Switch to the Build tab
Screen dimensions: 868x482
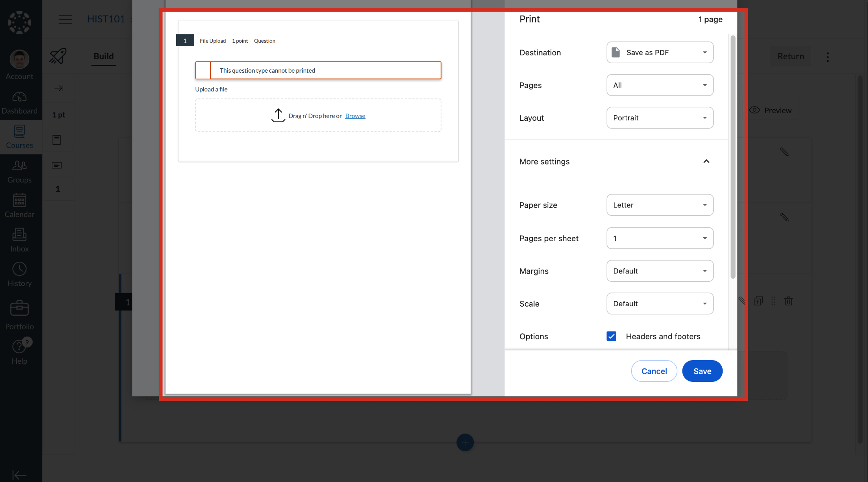[x=103, y=56]
